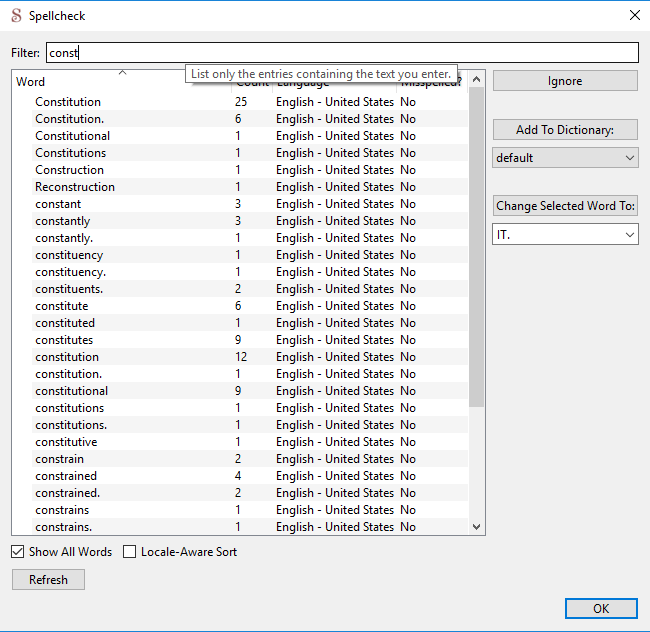Select the "Constitutional" capitalized entry

[73, 136]
